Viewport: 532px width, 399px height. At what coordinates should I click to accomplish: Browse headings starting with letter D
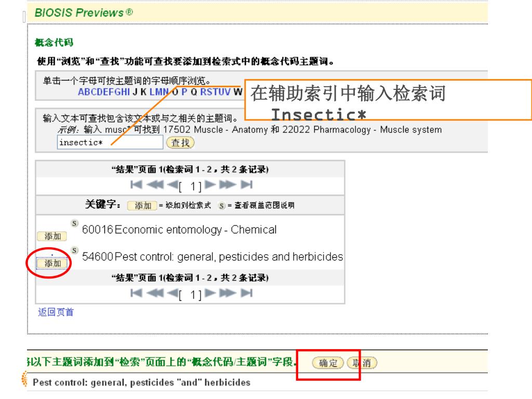tap(100, 92)
